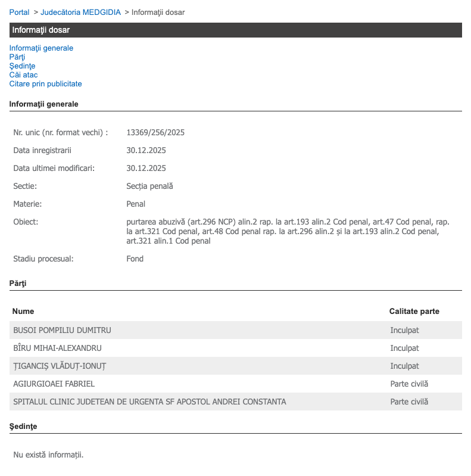The image size is (471, 476).
Task: Click the dark Informații dosar header bar
Action: (x=235, y=30)
